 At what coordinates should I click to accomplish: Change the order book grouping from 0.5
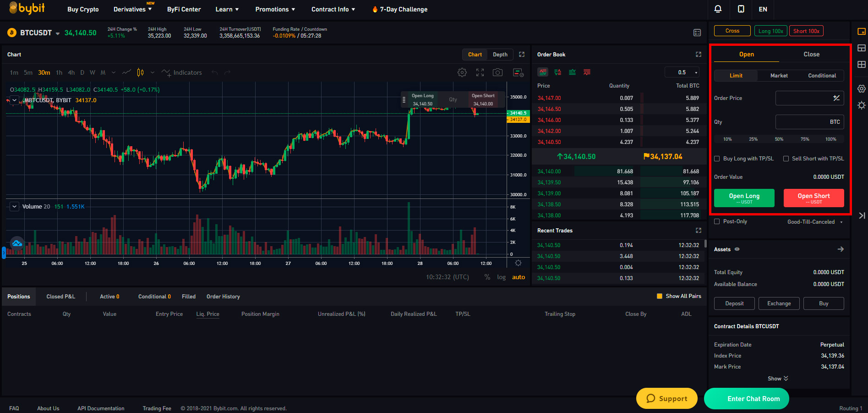(682, 72)
